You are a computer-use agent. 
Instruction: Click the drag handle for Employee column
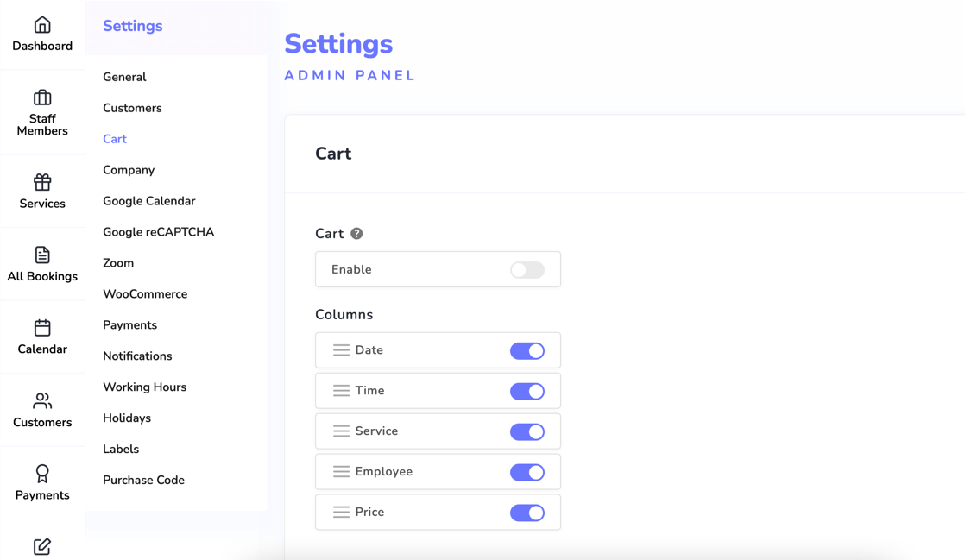coord(341,472)
